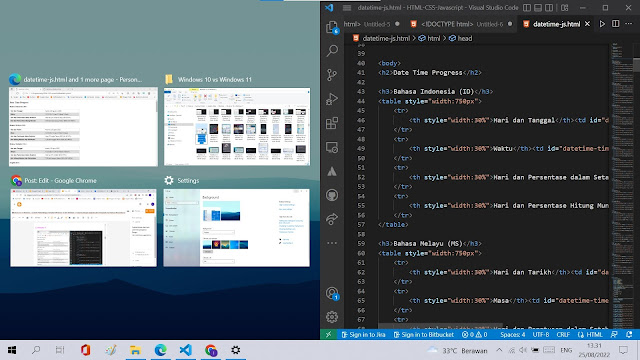
Task: Open VS Code notifications bell
Action: coord(629,334)
